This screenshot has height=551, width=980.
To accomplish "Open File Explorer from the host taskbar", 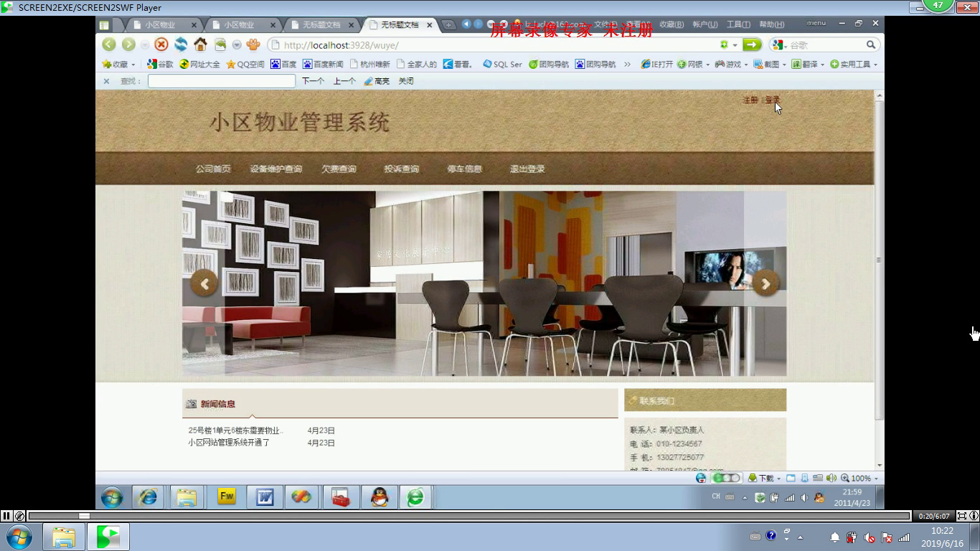I will tap(63, 537).
